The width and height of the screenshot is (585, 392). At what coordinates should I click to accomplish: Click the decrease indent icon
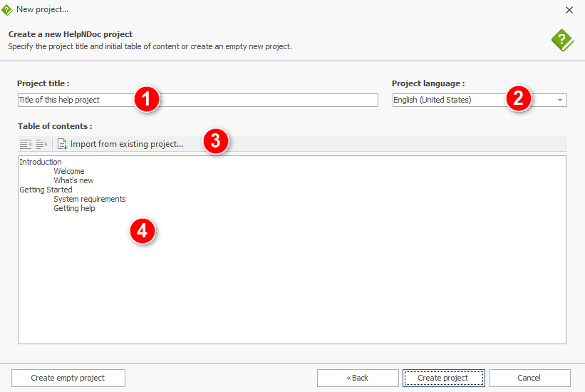(26, 144)
